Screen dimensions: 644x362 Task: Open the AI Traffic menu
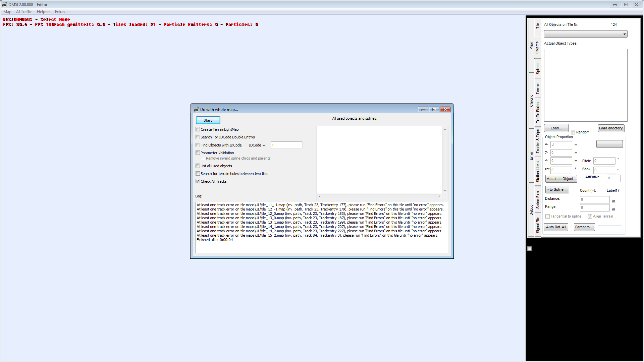[x=24, y=12]
